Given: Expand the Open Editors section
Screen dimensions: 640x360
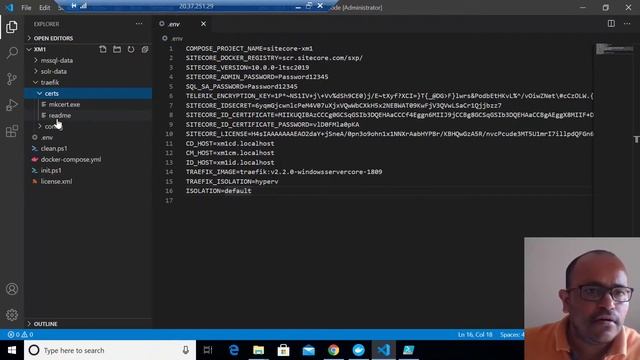Looking at the screenshot, I should (53, 38).
